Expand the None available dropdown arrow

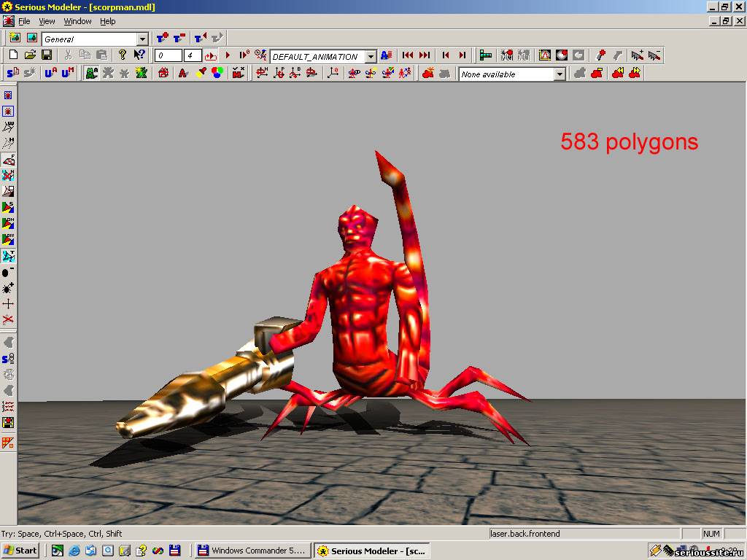[x=560, y=74]
